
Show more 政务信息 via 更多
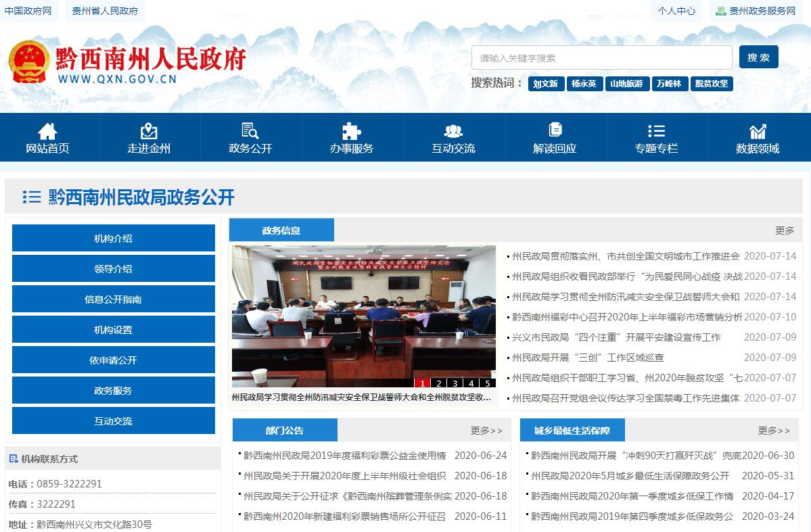coord(785,231)
